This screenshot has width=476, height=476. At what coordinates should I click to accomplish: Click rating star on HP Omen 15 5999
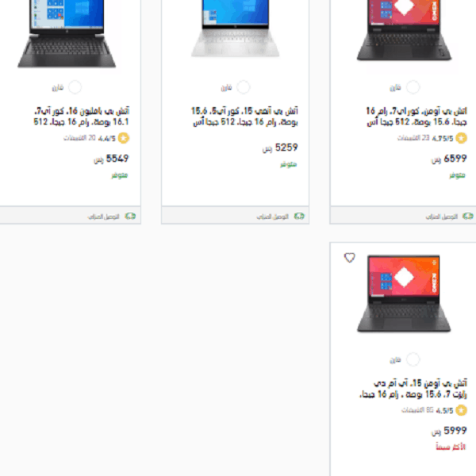pyautogui.click(x=461, y=410)
